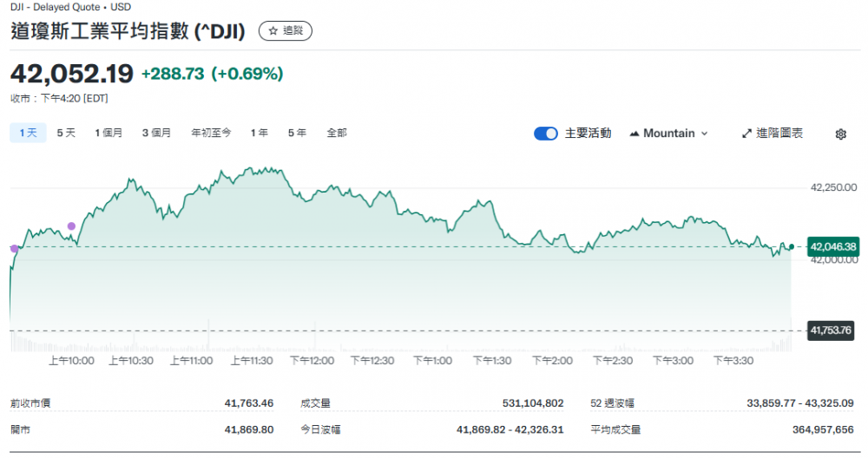Switch to 年初至今 range
The image size is (868, 458).
211,133
